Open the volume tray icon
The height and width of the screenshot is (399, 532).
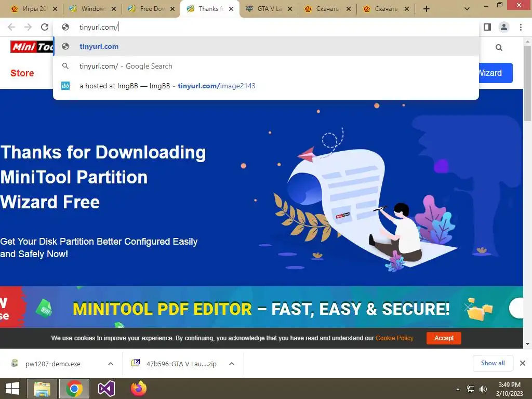point(483,389)
